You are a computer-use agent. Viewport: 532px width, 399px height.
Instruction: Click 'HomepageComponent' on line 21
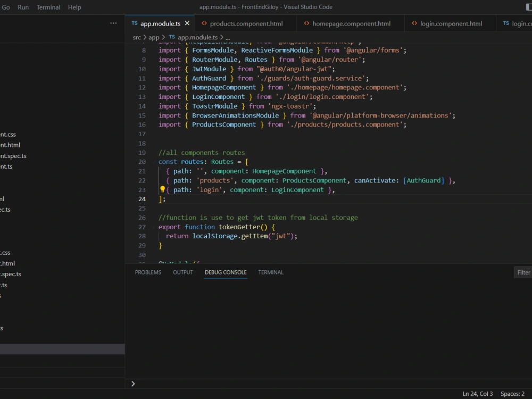(284, 171)
